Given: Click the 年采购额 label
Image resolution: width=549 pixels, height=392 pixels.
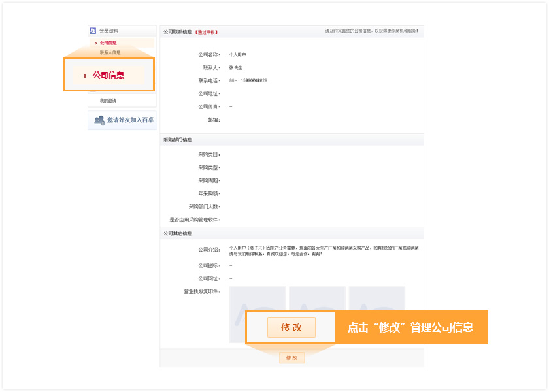Looking at the screenshot, I should pyautogui.click(x=209, y=194).
